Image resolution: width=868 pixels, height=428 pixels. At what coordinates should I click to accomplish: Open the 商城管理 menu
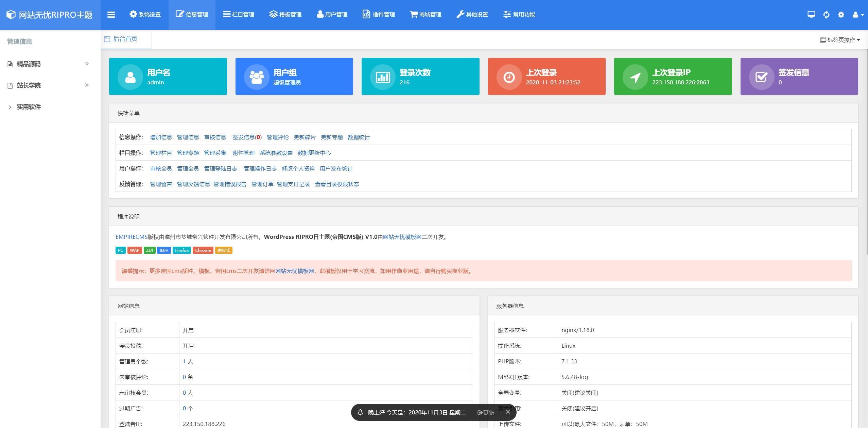[x=426, y=15]
